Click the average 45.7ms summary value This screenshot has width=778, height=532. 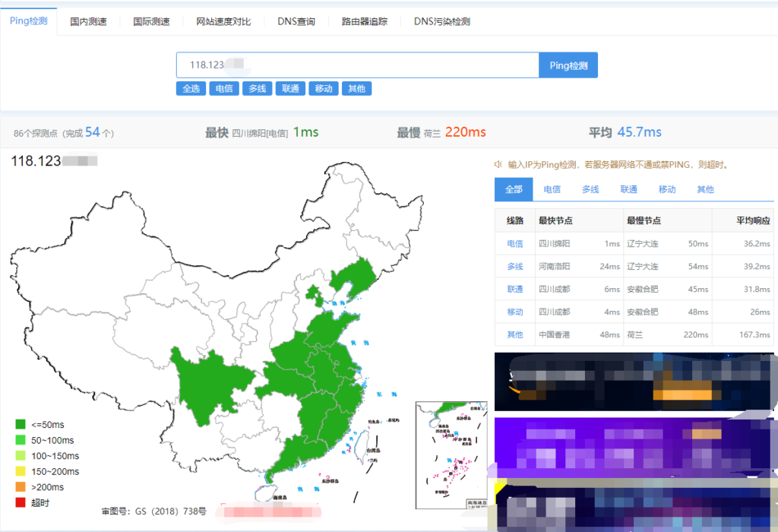coord(639,132)
